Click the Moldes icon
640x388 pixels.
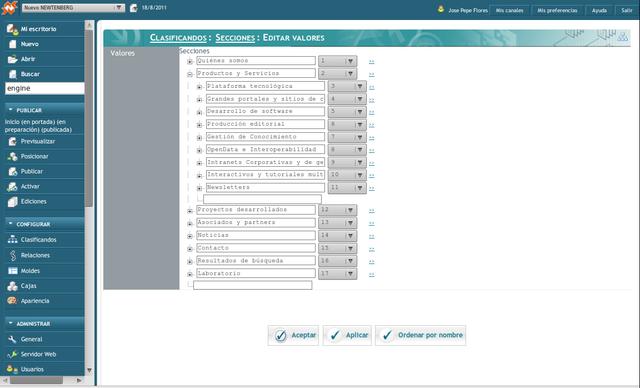pyautogui.click(x=13, y=271)
